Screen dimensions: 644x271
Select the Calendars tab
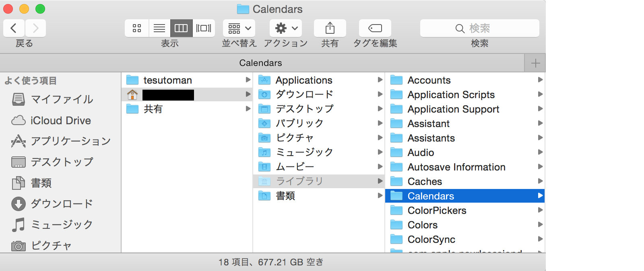(260, 63)
